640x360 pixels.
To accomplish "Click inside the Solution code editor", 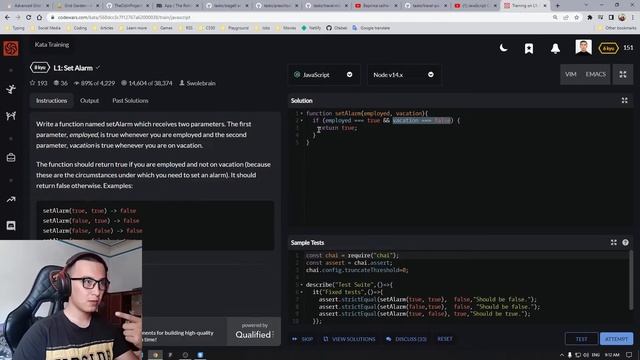I will pyautogui.click(x=460, y=167).
